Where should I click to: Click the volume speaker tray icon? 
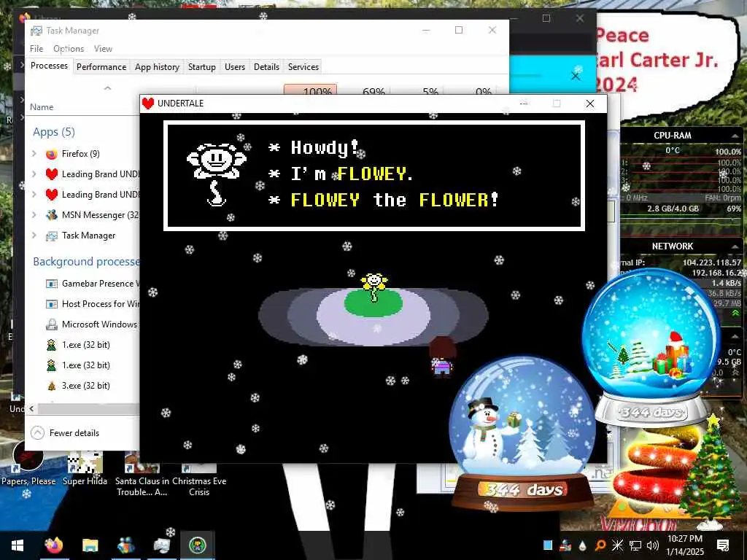(x=653, y=545)
